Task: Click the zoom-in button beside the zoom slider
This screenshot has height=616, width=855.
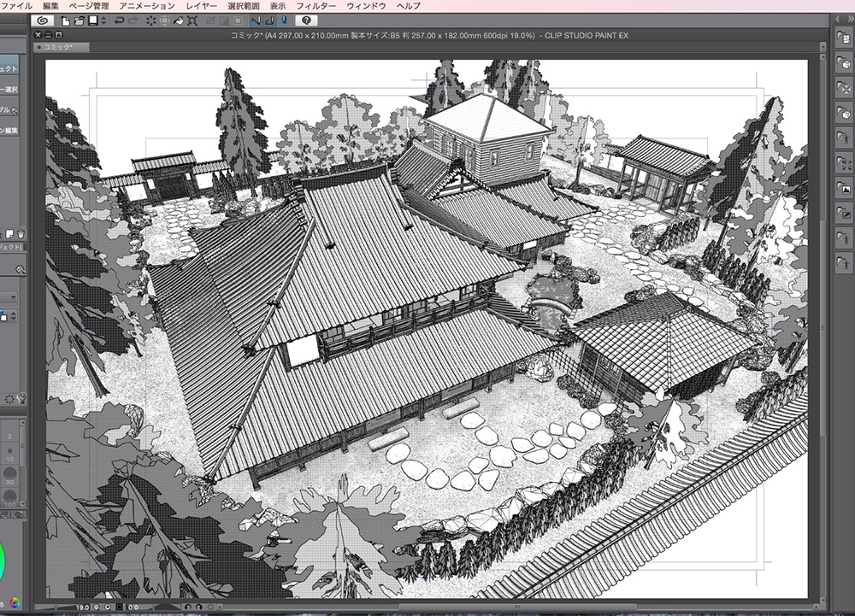Action: (x=107, y=608)
